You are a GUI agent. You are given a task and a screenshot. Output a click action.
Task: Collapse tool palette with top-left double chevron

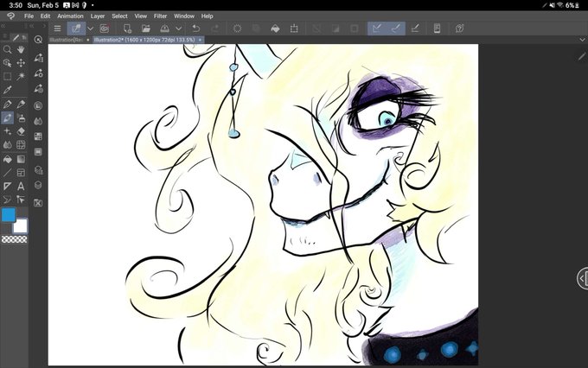coord(3,26)
